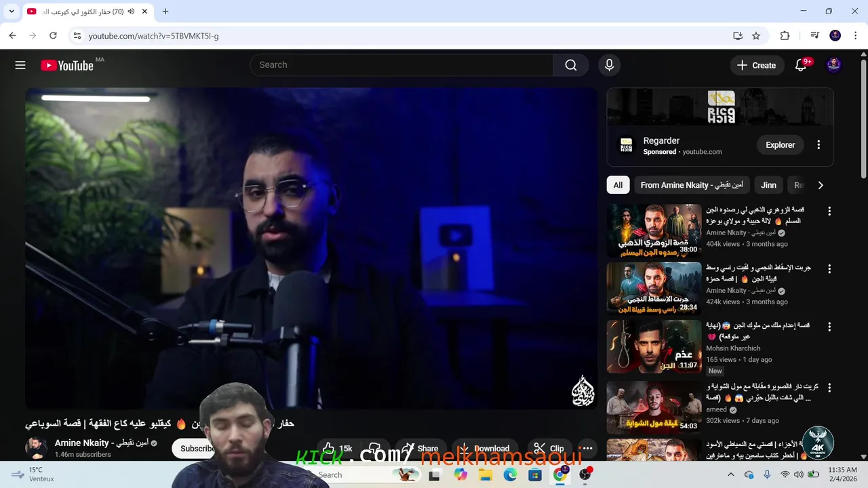The height and width of the screenshot is (488, 868).
Task: Open volume control in system tray
Action: [x=800, y=474]
